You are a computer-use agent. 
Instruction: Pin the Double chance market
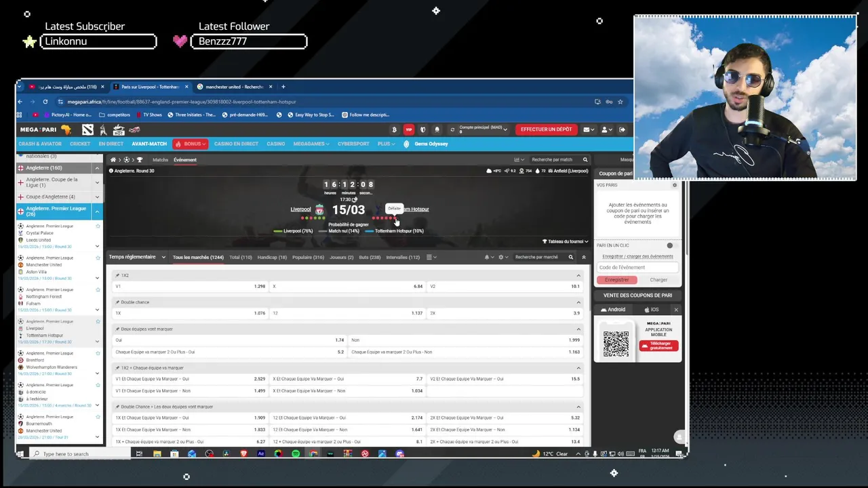pyautogui.click(x=118, y=302)
